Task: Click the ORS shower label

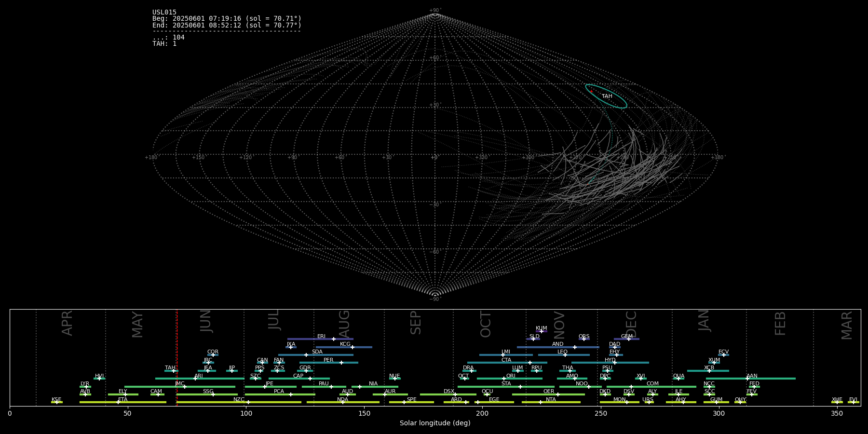Action: tap(584, 337)
